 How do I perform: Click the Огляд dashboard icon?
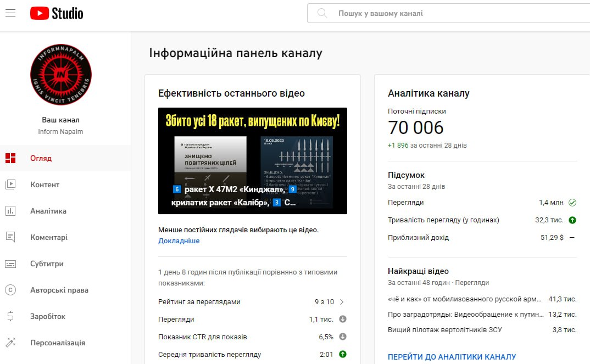tap(10, 158)
